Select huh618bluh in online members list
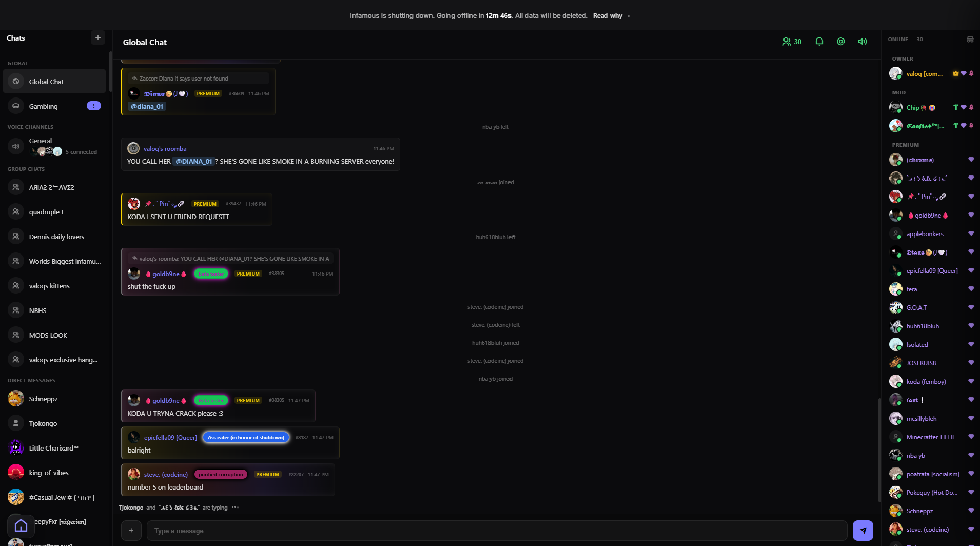This screenshot has width=980, height=546. tap(931, 326)
